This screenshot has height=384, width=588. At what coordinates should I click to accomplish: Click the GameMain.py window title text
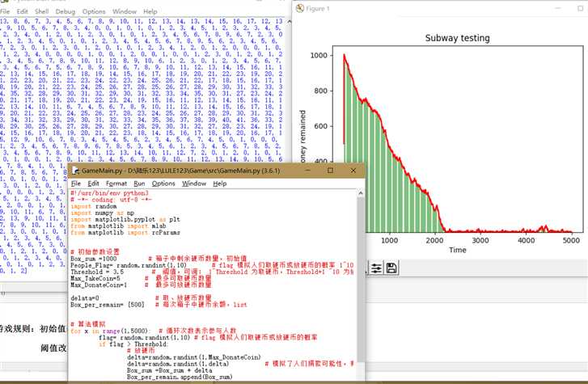pyautogui.click(x=180, y=171)
